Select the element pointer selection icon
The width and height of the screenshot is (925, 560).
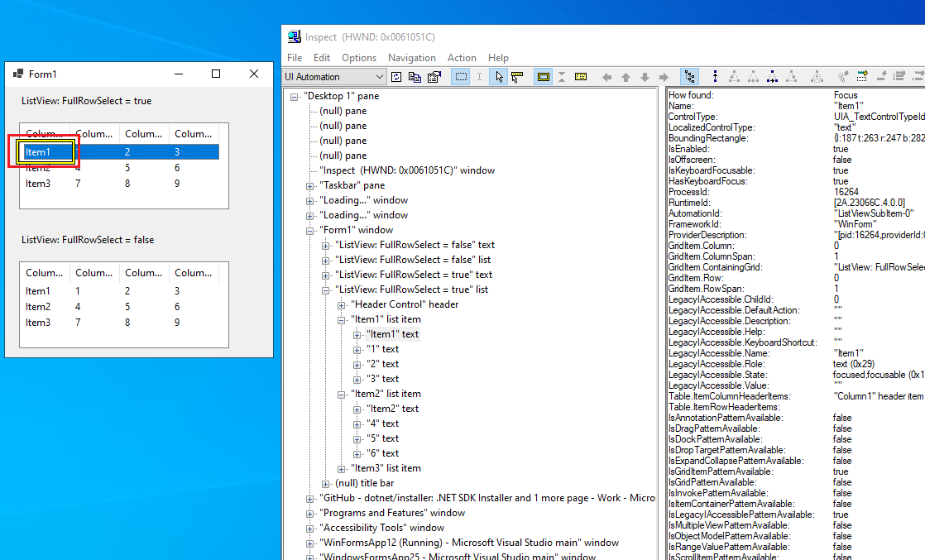(x=501, y=76)
